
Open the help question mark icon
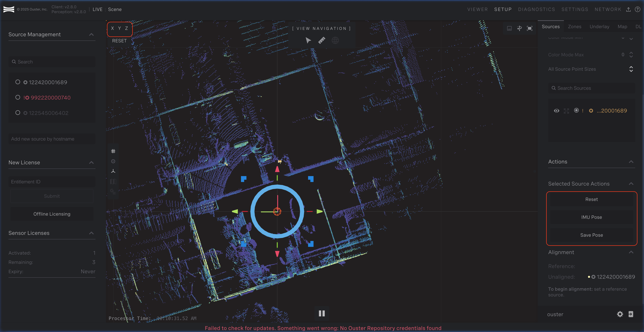pyautogui.click(x=637, y=9)
